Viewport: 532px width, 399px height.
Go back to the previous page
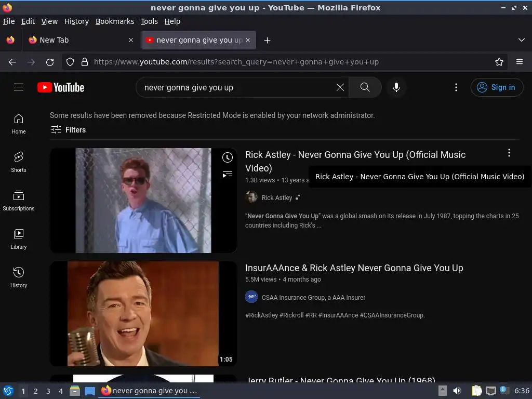(12, 62)
